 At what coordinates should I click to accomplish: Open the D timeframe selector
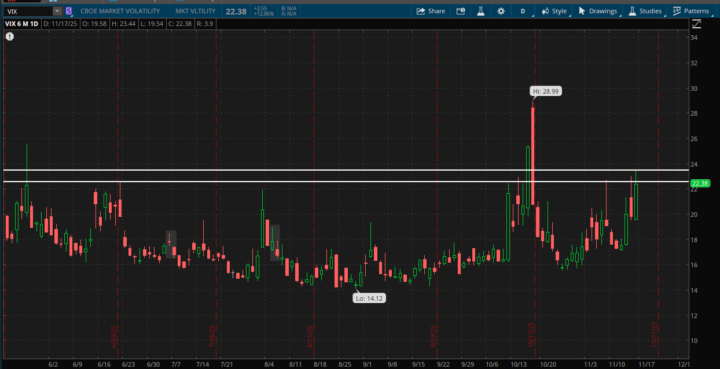(523, 11)
